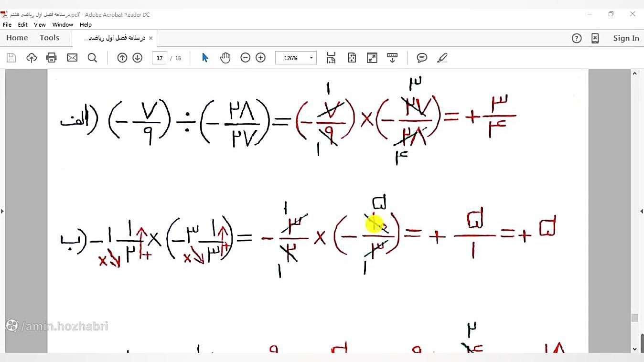The image size is (644, 362).
Task: Close the open document tab
Action: pos(151,38)
